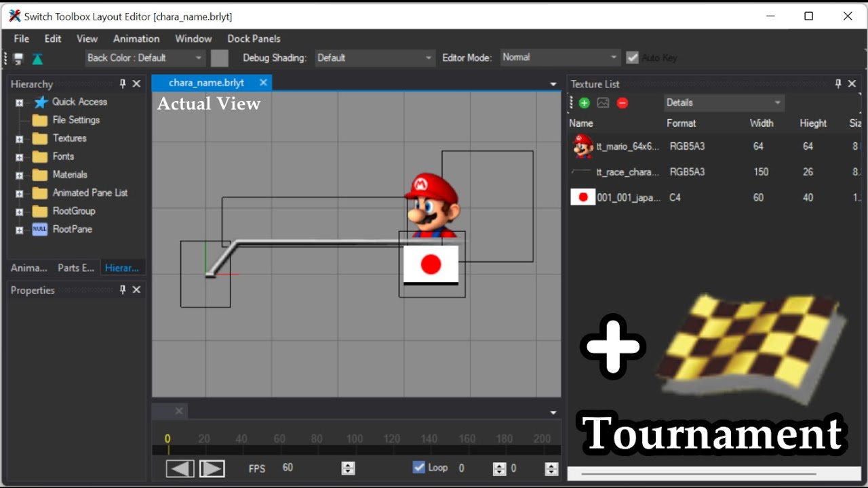Sort textures by Name column header
Screen dimensions: 868x488
(x=581, y=123)
